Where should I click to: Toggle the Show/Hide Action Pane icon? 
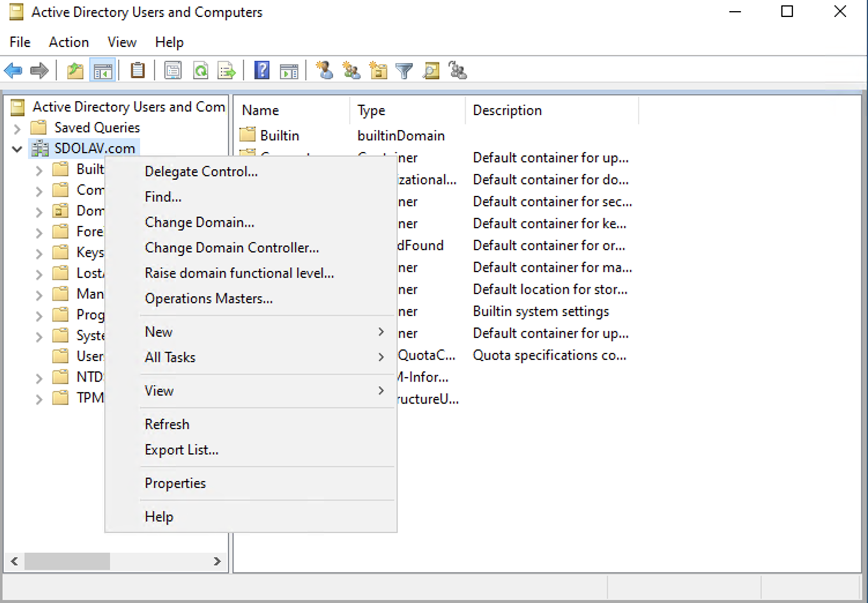289,71
